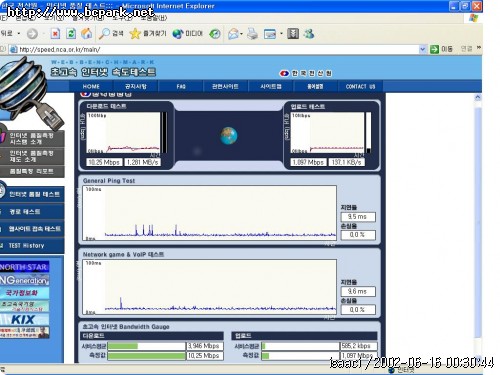Click the Search magnifier icon

click(x=104, y=34)
